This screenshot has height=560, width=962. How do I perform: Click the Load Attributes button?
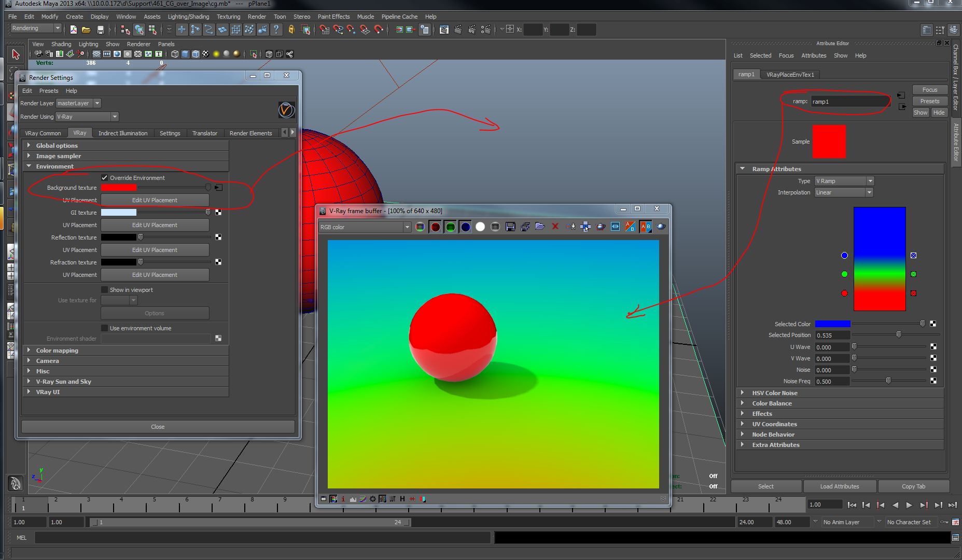[x=840, y=486]
